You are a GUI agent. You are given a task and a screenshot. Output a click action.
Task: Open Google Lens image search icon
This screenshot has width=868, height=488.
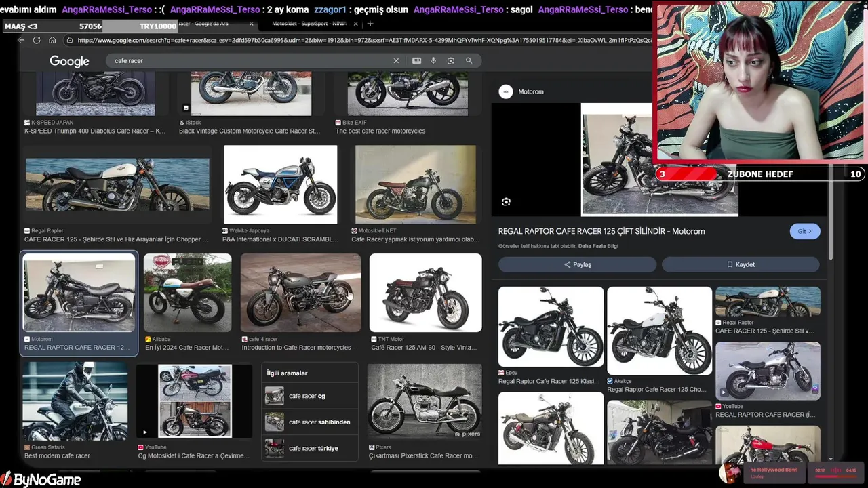coord(450,60)
